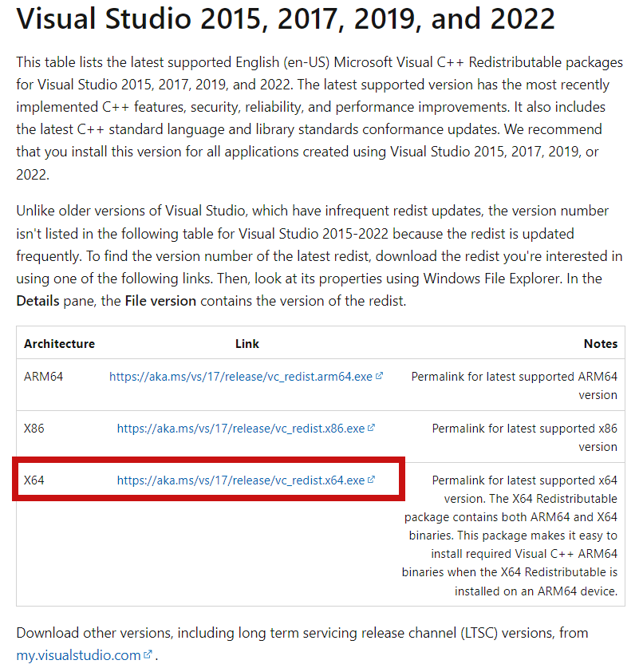
Task: Click the X64 architecture cell
Action: [34, 480]
